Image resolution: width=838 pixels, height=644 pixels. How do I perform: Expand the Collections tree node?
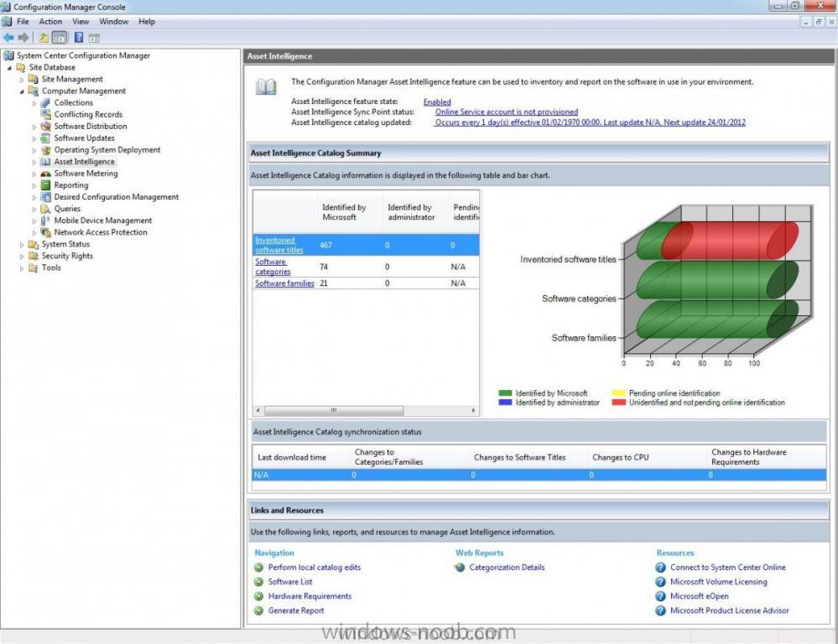point(34,103)
